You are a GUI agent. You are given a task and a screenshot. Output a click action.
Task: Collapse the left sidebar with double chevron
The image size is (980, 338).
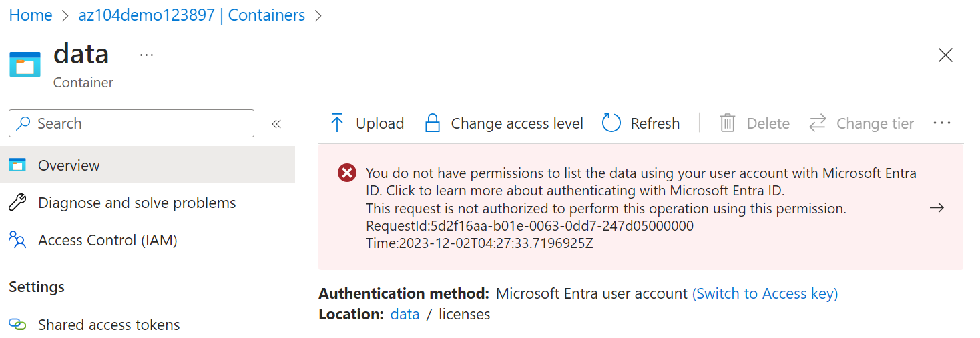[276, 123]
